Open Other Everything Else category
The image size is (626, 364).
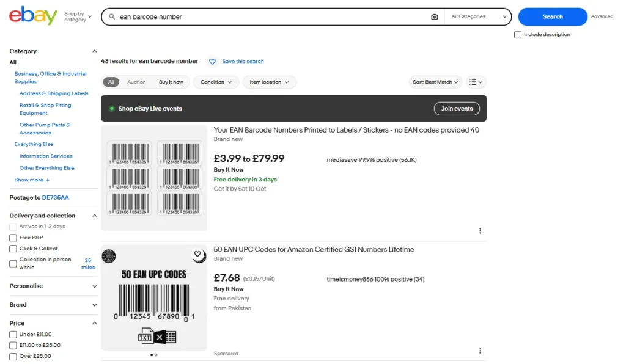click(x=46, y=168)
